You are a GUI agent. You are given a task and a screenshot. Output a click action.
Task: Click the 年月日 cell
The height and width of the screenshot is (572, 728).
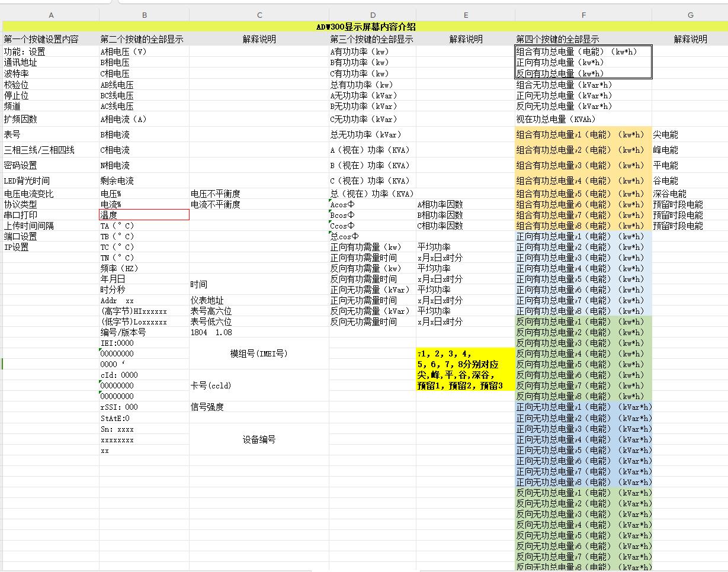(144, 279)
